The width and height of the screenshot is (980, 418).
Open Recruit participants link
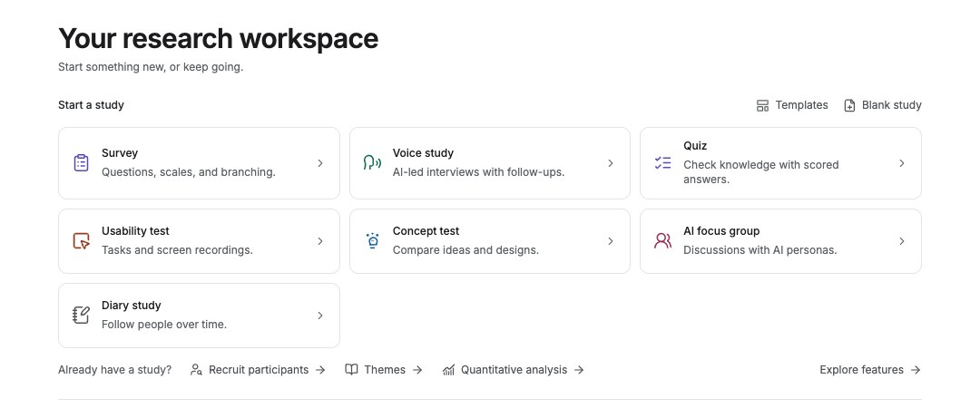(x=258, y=370)
